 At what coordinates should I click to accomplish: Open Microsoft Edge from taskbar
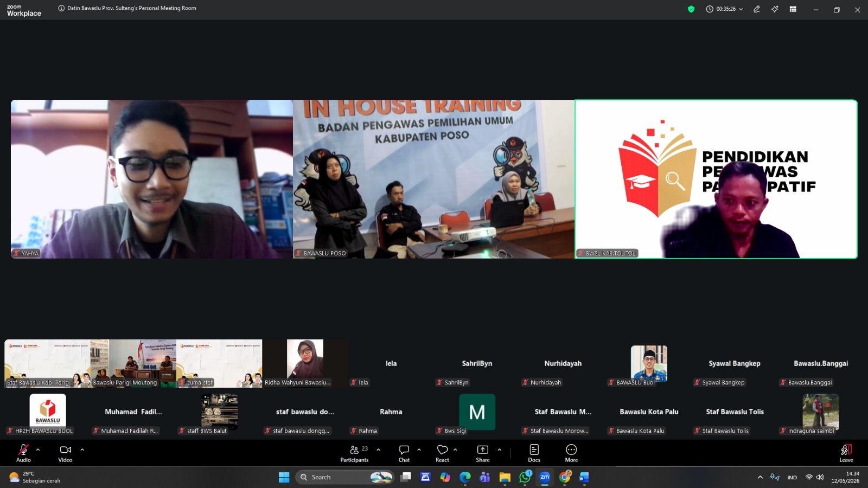coord(465,477)
